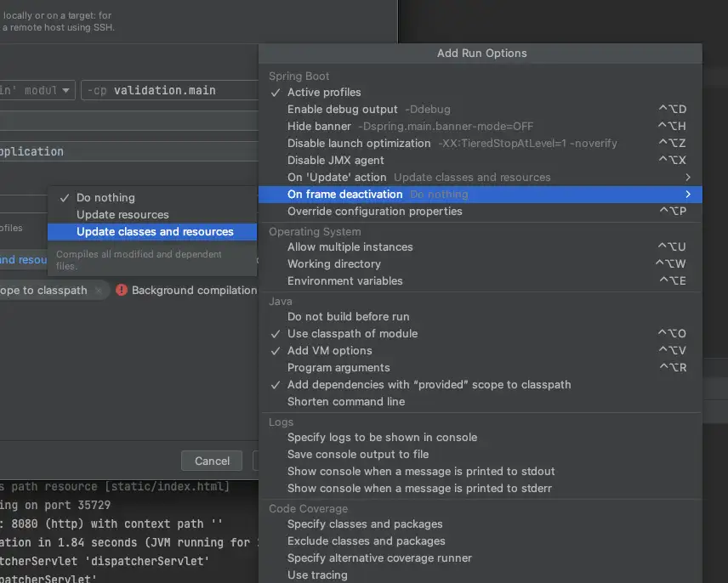The width and height of the screenshot is (728, 583).
Task: Select Disable JMX agent
Action: point(481,160)
